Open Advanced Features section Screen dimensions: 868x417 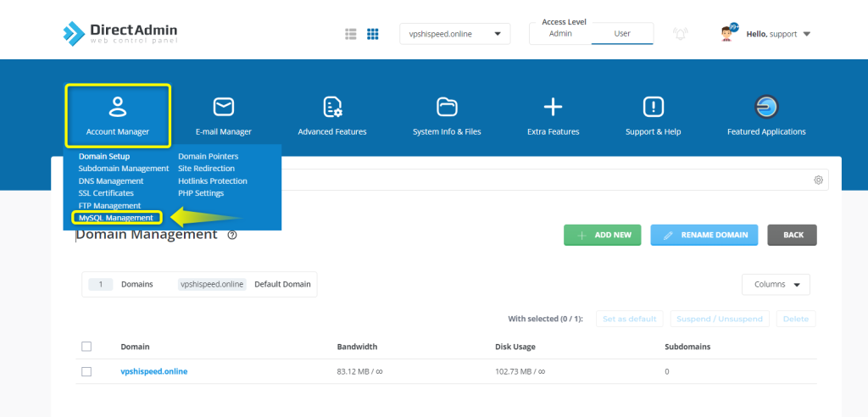[332, 116]
